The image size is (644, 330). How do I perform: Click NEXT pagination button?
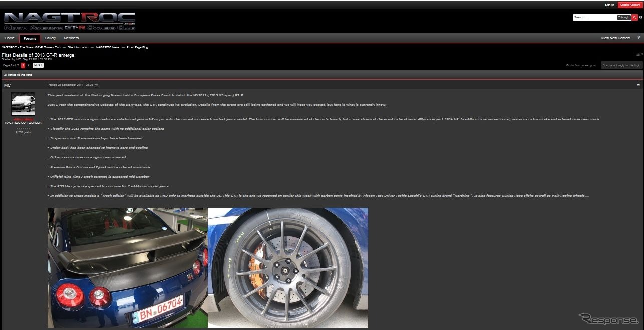click(x=38, y=65)
